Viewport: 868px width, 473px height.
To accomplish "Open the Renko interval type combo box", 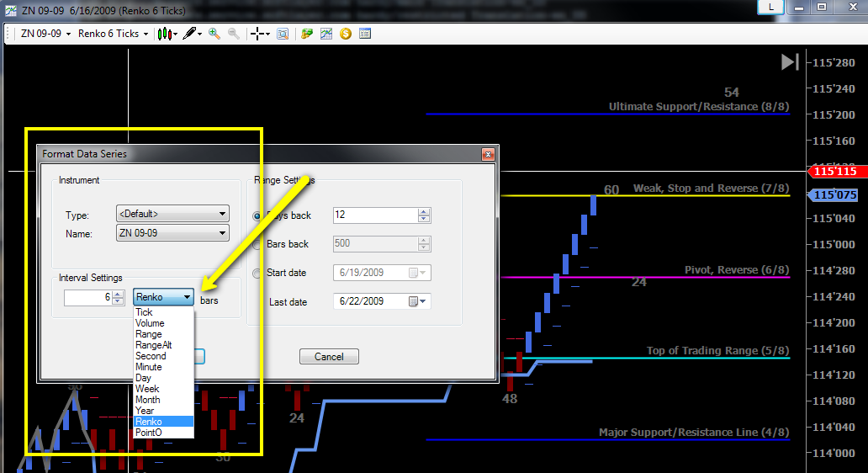I will tap(163, 297).
